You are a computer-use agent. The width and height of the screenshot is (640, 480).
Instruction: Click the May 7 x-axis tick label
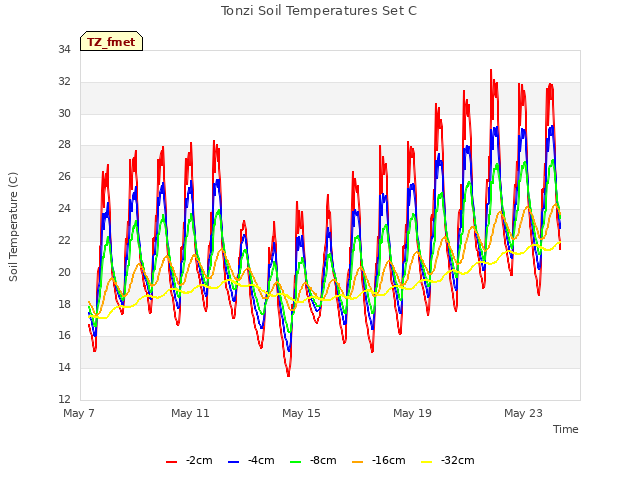[x=79, y=413]
